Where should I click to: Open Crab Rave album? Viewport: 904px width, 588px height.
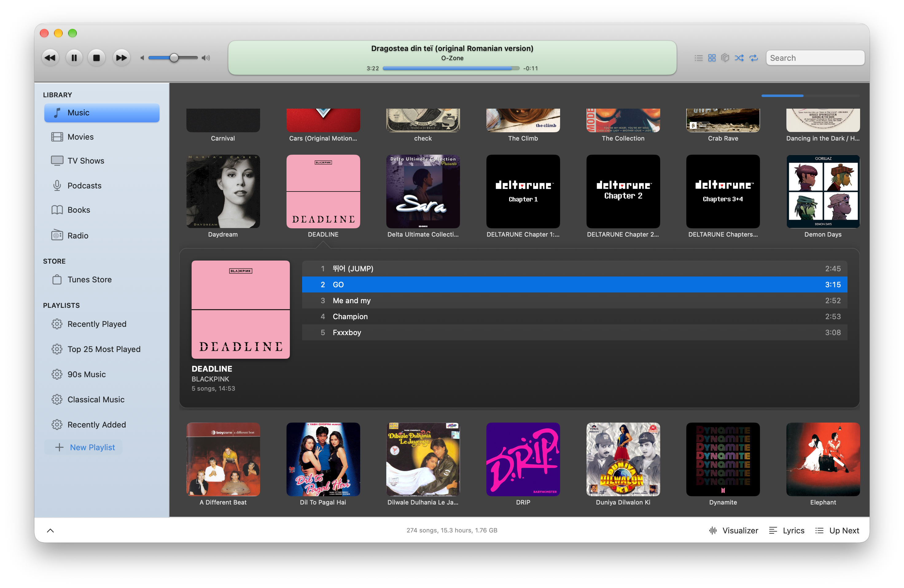[723, 120]
